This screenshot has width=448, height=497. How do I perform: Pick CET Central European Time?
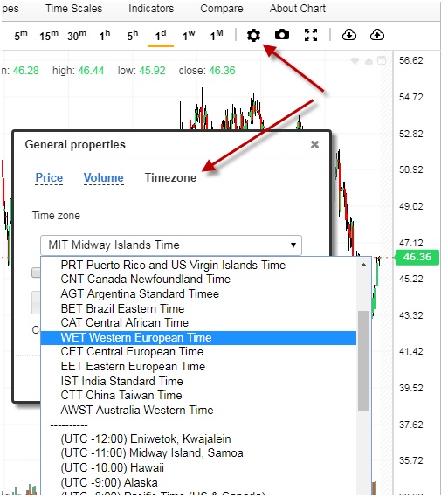pos(132,352)
